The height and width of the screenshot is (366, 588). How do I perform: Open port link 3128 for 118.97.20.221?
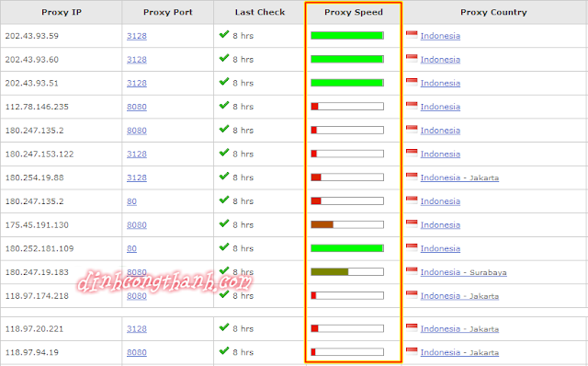pyautogui.click(x=137, y=329)
